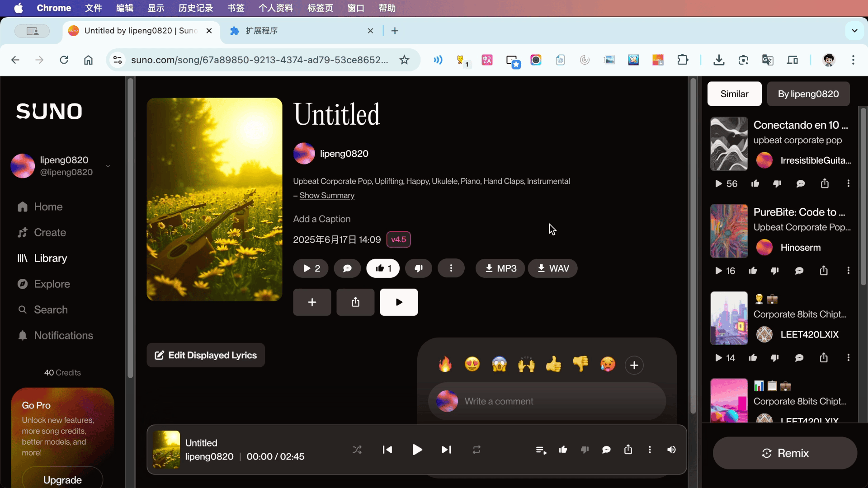Toggle the dislike button on the song
Screen dimensions: 868x488
pos(419,268)
